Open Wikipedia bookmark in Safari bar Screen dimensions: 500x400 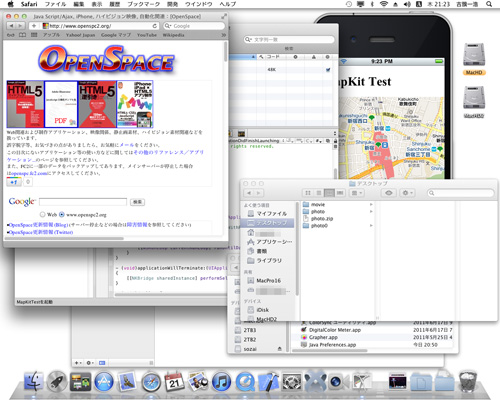[173, 35]
